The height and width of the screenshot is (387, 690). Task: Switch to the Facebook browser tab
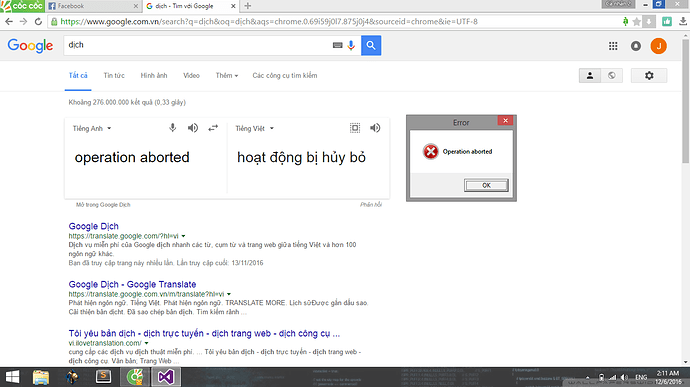point(93,6)
